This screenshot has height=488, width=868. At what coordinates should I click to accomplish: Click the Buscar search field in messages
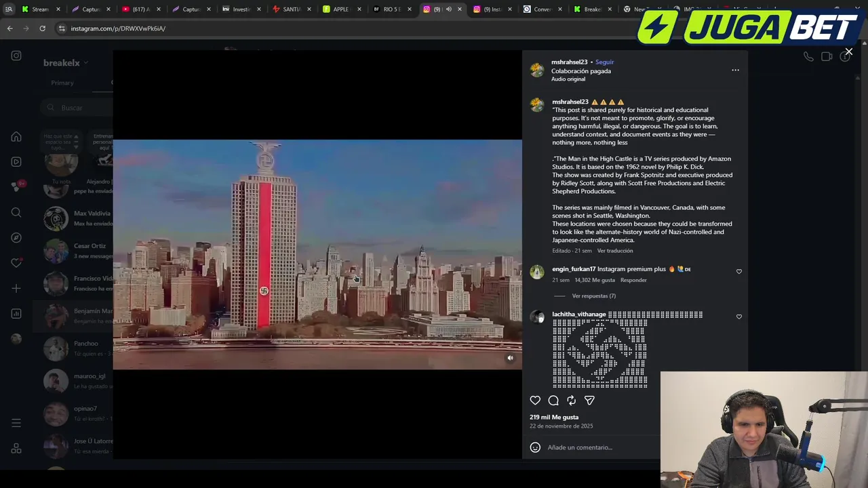(78, 108)
